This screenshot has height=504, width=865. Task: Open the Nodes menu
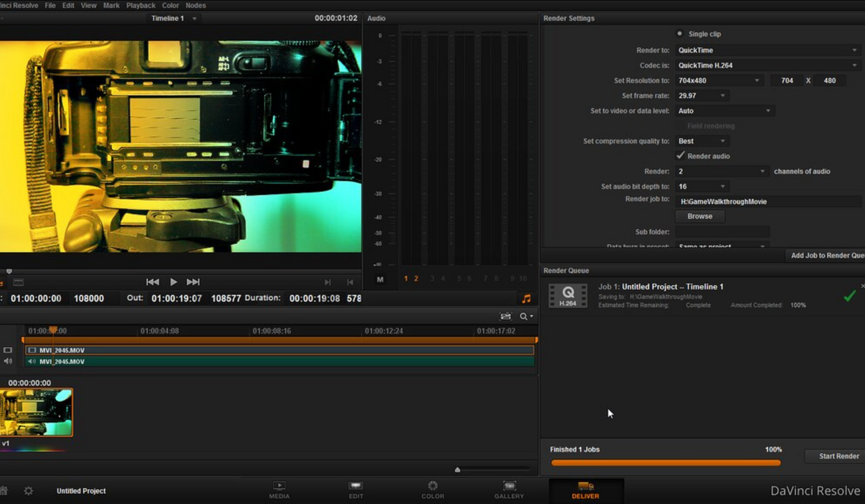[x=195, y=5]
